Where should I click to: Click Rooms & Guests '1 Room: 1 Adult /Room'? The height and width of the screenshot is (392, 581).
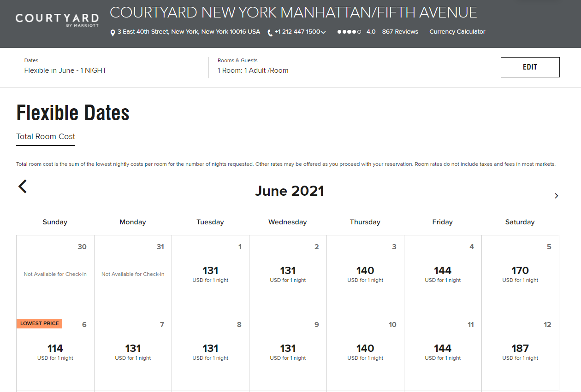(x=253, y=70)
